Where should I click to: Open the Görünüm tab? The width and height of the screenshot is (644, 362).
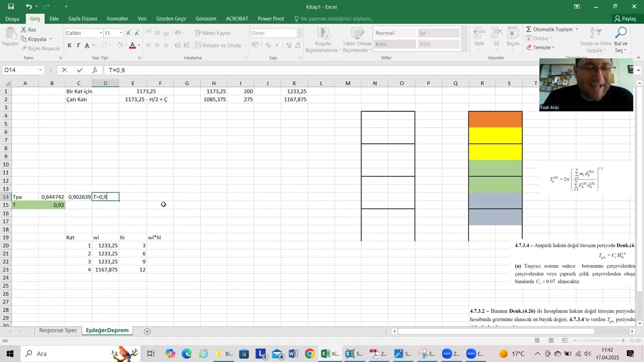coord(206,19)
